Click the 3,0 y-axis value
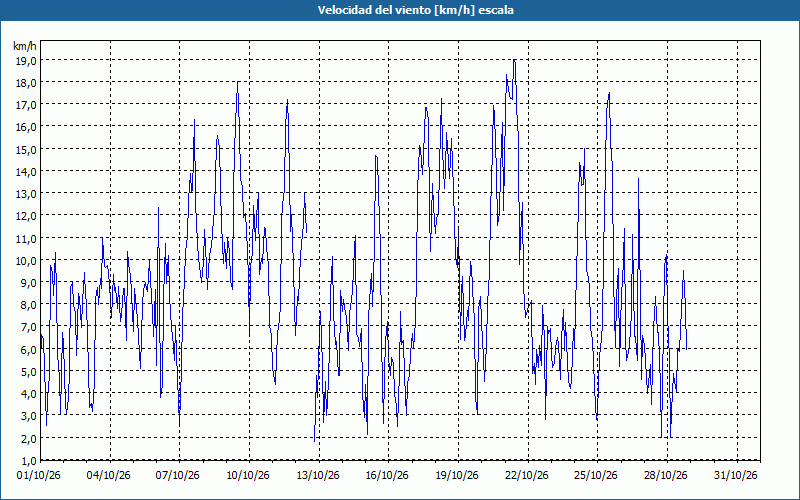This screenshot has width=800, height=500. click(x=29, y=415)
